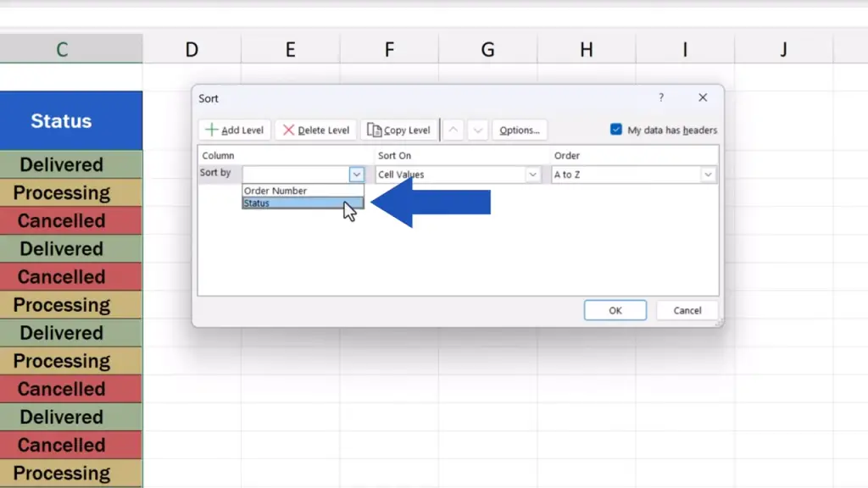Screen dimensions: 868x488
Task: Select the blue Status header cell
Action: click(62, 121)
